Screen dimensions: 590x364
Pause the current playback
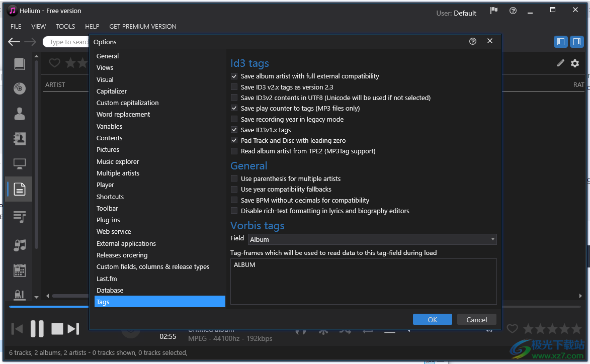click(37, 329)
